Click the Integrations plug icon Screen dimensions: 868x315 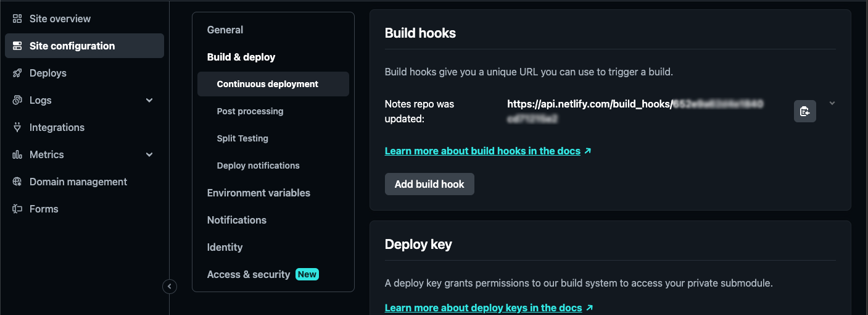click(x=17, y=127)
